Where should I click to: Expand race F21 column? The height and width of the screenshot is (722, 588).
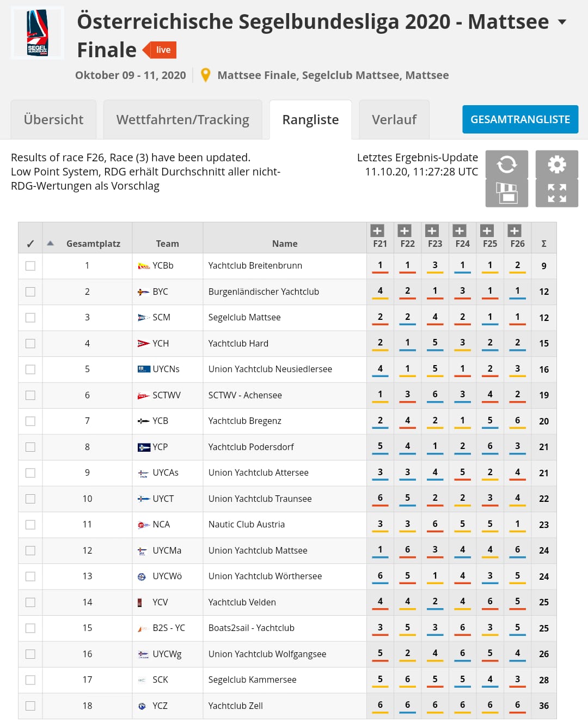(x=377, y=230)
